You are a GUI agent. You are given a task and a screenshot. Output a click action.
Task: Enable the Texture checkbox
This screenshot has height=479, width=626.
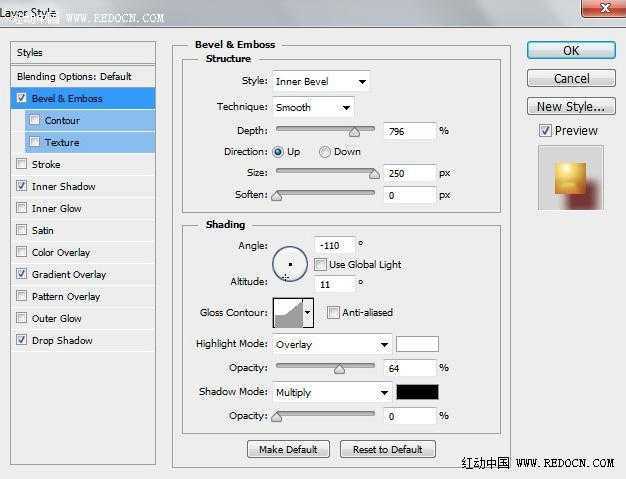35,142
